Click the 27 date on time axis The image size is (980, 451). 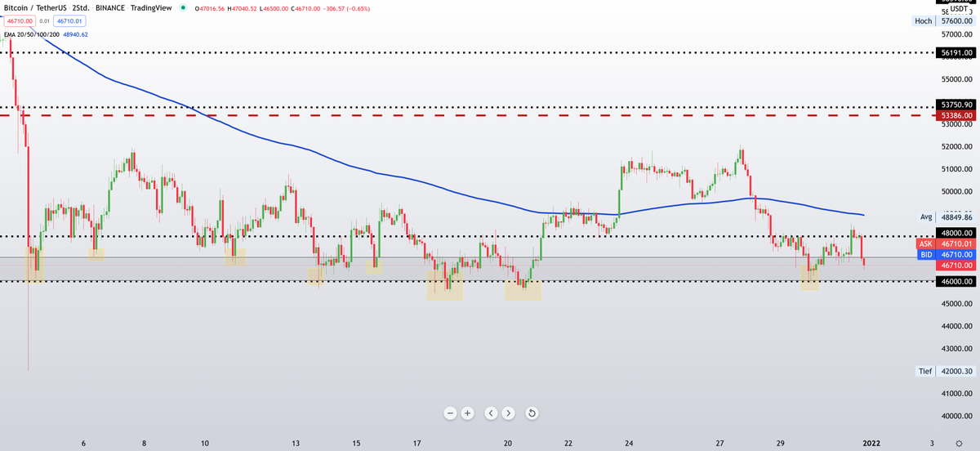pyautogui.click(x=719, y=444)
